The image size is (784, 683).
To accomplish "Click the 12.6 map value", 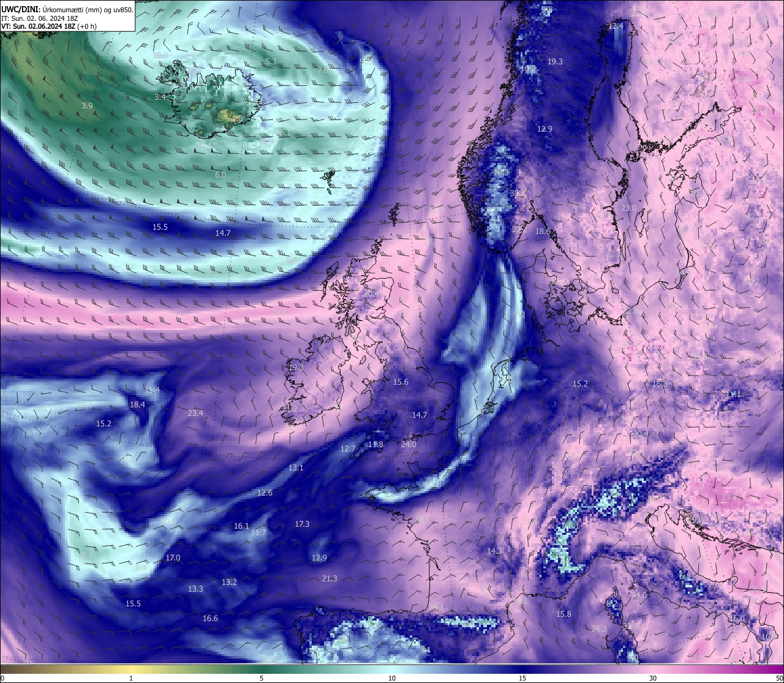I will coord(265,493).
